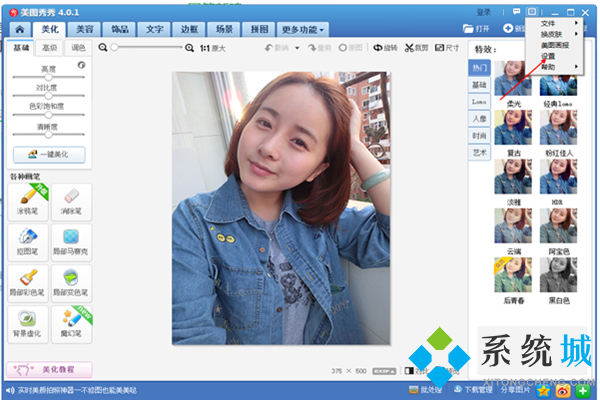Image resolution: width=600 pixels, height=400 pixels.
Task: Click the green plus share icon
Action: pyautogui.click(x=583, y=391)
